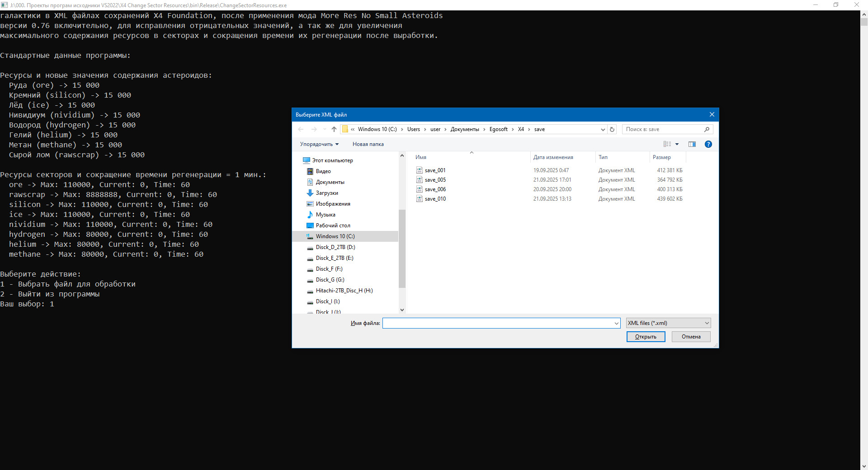Click the Новая папка toolbar button

(368, 144)
